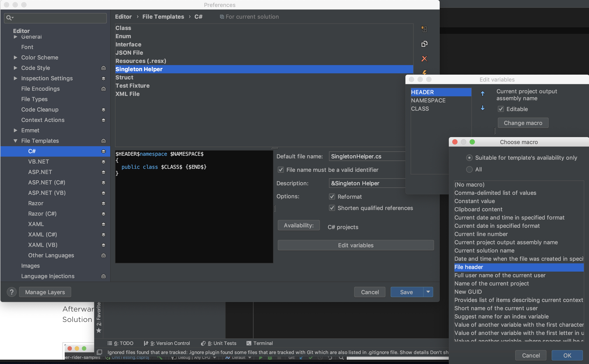The image size is (589, 364).
Task: Click the search magnifier in preferences
Action: click(x=9, y=18)
